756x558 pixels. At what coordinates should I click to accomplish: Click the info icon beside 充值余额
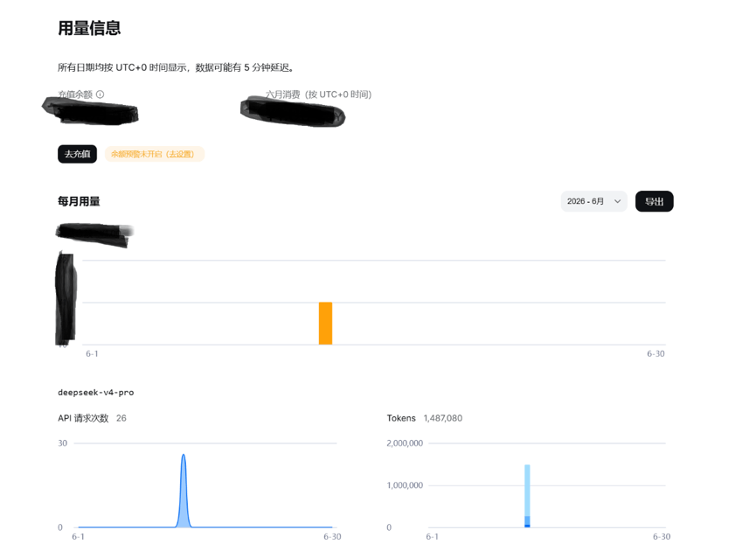pos(100,94)
